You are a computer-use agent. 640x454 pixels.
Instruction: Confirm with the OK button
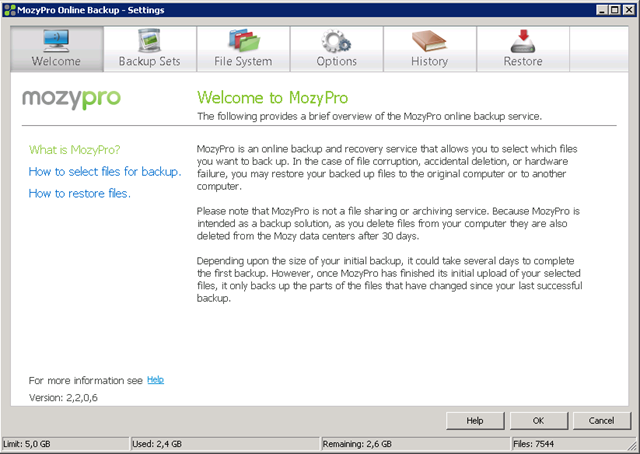[x=538, y=421]
